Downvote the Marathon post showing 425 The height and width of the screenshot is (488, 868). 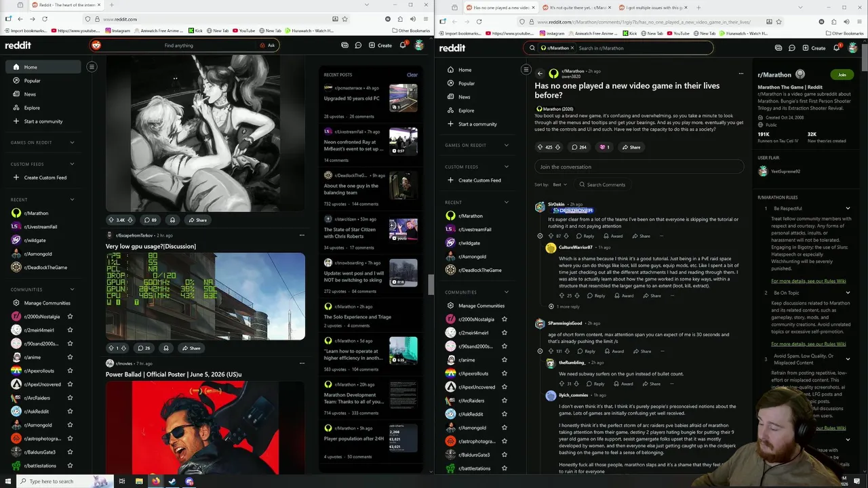coord(557,147)
